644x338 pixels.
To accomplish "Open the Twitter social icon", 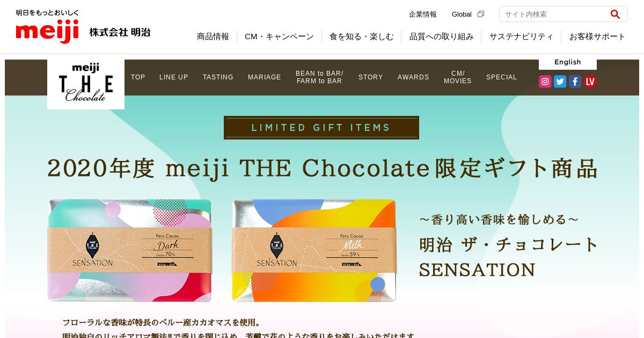I will (x=560, y=82).
